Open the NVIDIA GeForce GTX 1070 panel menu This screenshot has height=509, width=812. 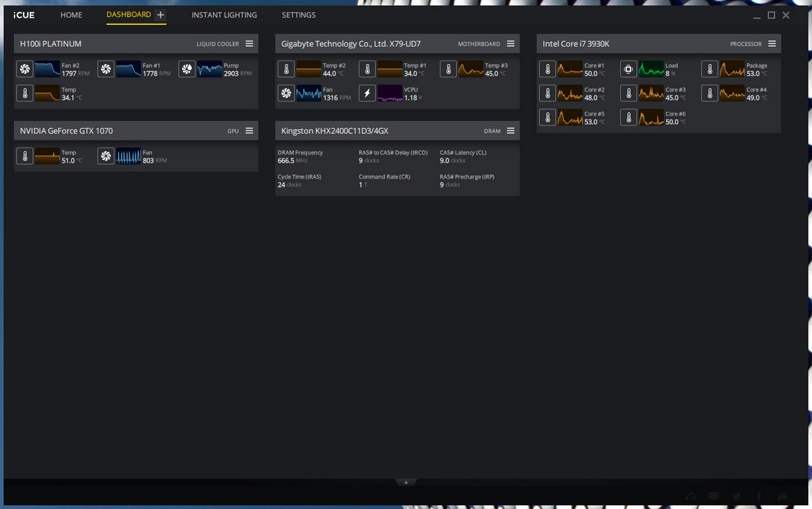click(249, 131)
